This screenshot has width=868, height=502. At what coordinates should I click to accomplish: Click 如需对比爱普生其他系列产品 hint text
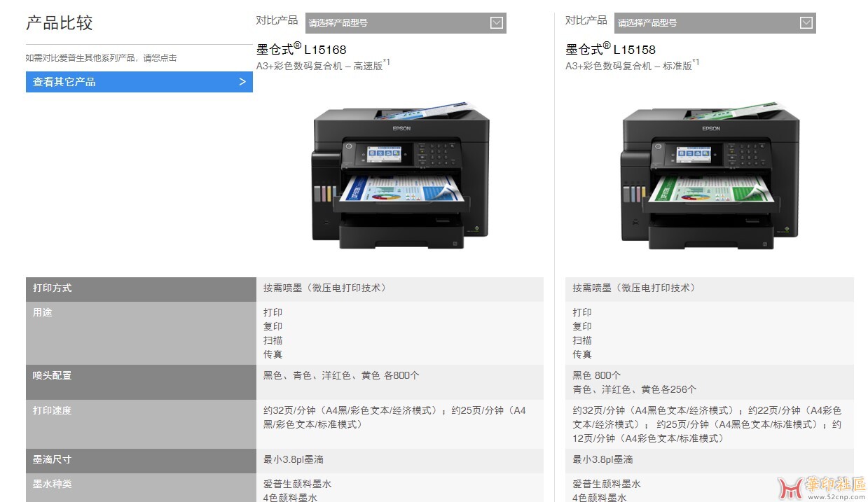tap(101, 58)
